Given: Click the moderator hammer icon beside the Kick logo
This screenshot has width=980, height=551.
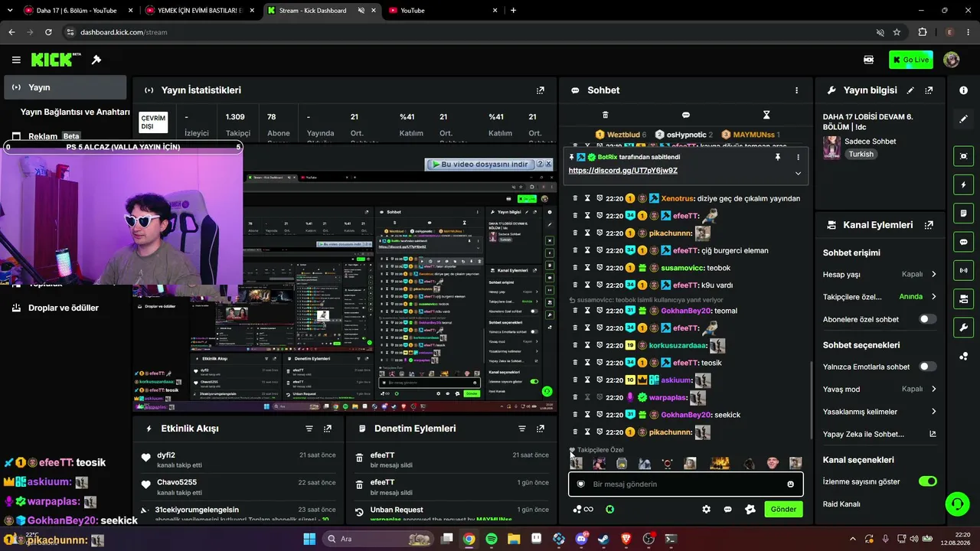Looking at the screenshot, I should pos(96,60).
